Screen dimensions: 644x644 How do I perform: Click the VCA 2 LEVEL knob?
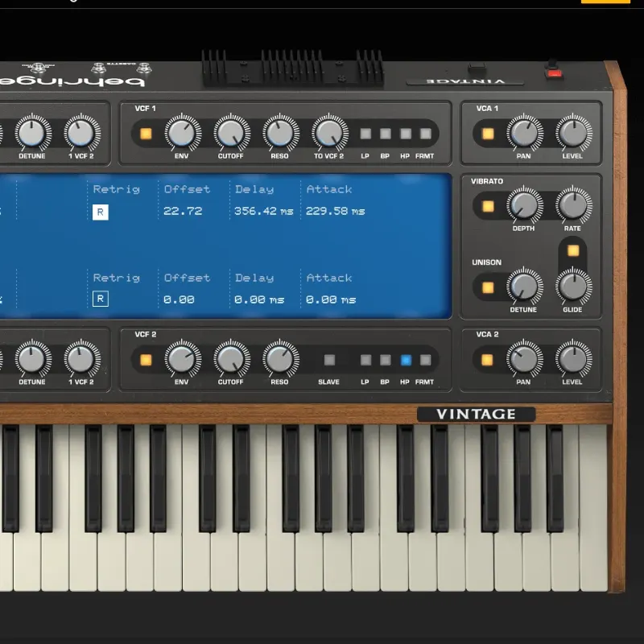tap(573, 359)
